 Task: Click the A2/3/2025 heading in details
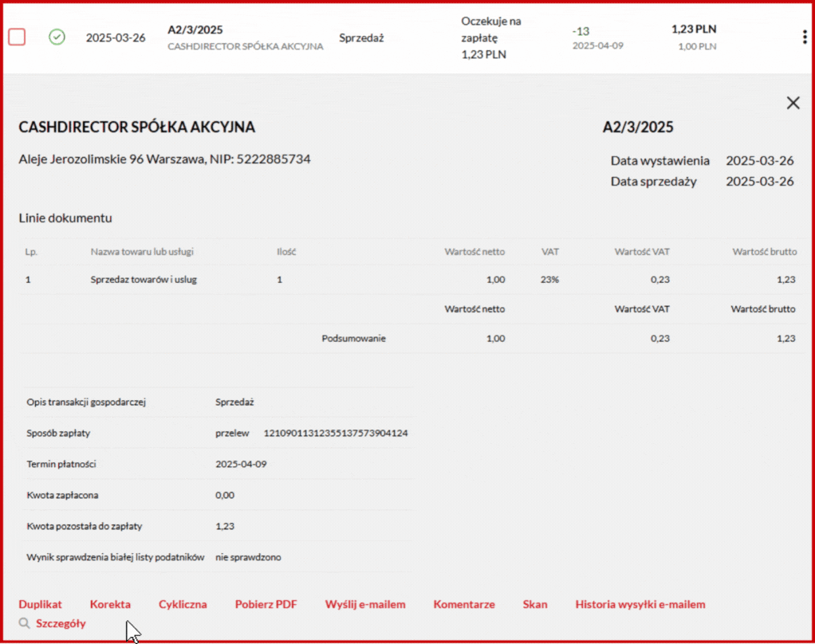pos(638,127)
